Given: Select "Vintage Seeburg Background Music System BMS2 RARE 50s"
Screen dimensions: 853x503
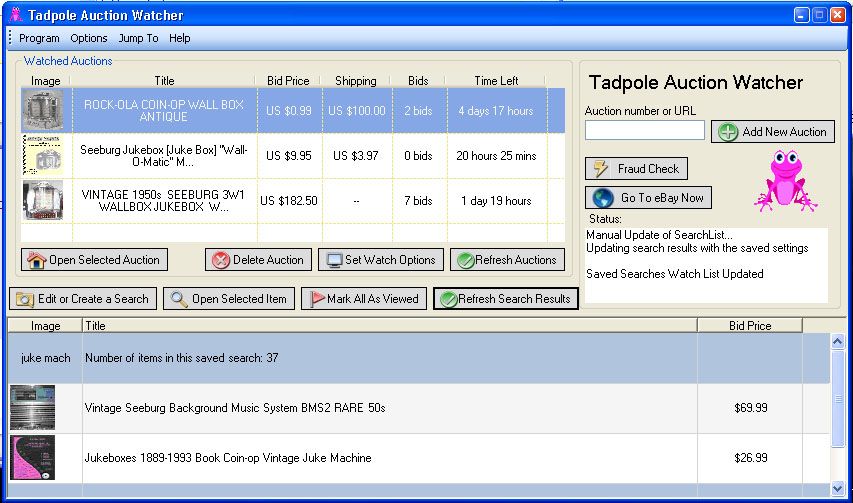Looking at the screenshot, I should [235, 408].
